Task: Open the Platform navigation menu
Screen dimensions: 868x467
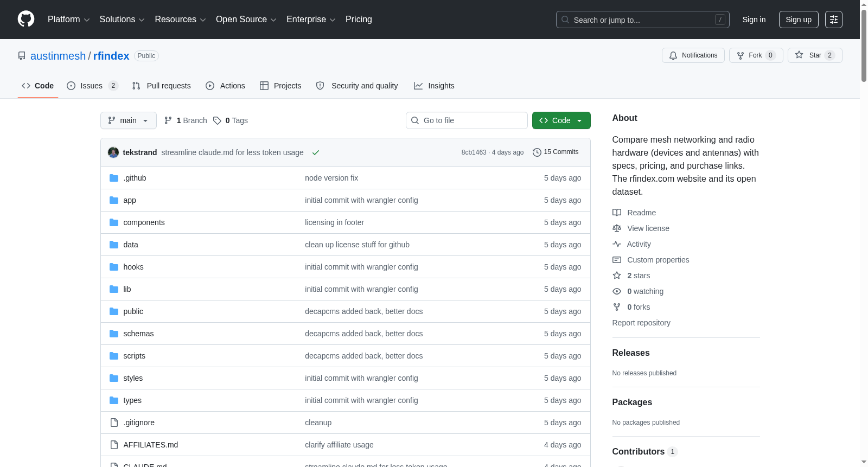Action: pyautogui.click(x=68, y=20)
